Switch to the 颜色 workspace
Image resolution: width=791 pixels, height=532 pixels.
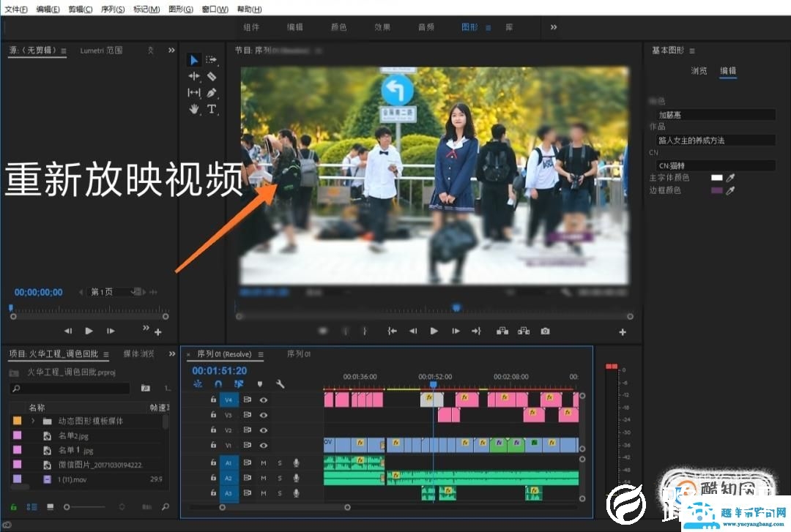click(338, 26)
